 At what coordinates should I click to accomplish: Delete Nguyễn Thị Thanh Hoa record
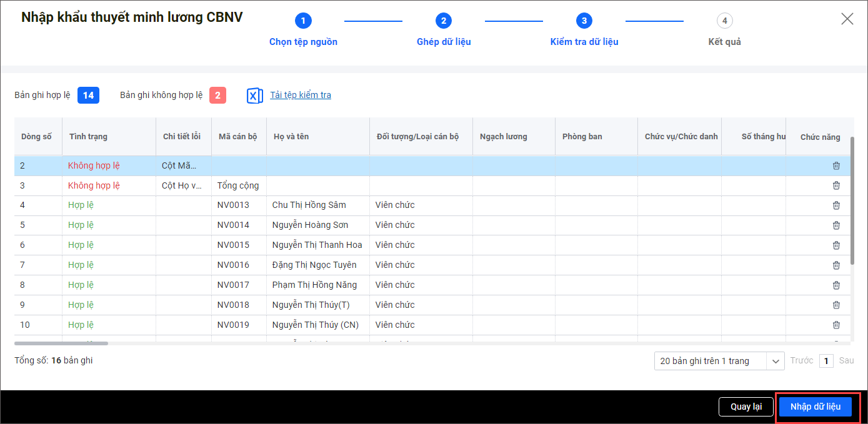pos(836,245)
